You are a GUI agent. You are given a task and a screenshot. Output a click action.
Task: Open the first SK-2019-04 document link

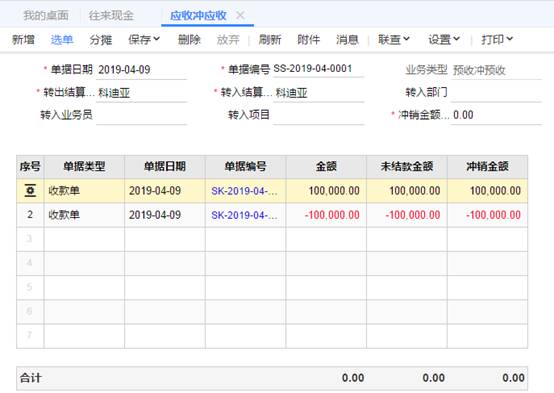pos(244,191)
